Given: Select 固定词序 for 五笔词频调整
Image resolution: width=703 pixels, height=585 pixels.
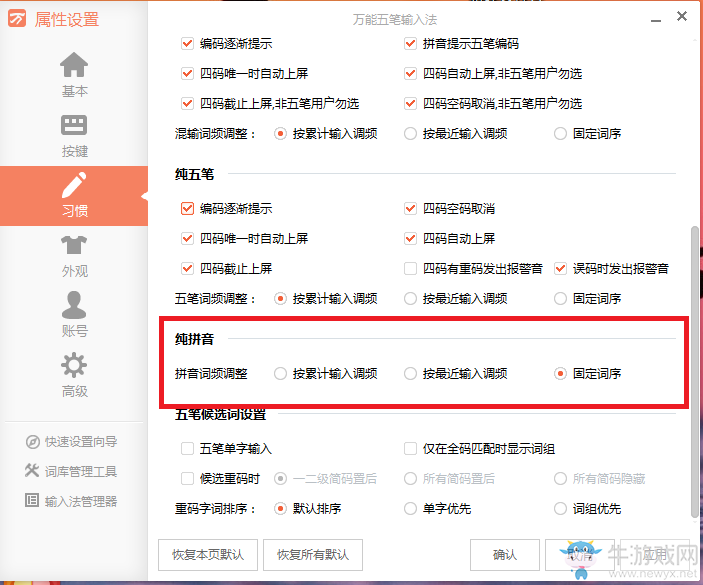Looking at the screenshot, I should tap(560, 299).
